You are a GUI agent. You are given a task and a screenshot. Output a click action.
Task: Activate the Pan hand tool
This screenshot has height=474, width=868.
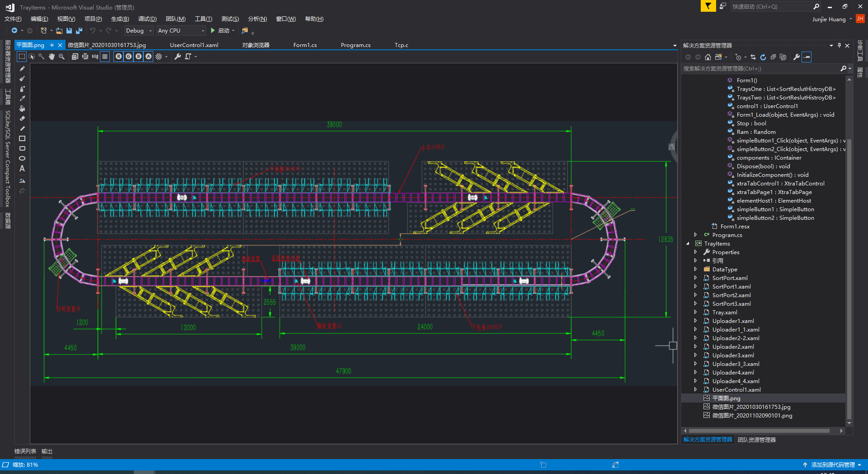click(x=52, y=57)
